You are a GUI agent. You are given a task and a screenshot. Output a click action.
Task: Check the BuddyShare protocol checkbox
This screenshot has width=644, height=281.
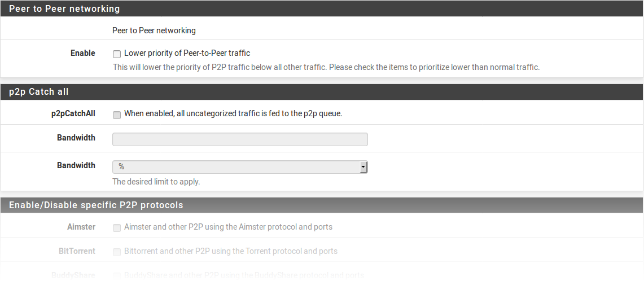(x=117, y=275)
